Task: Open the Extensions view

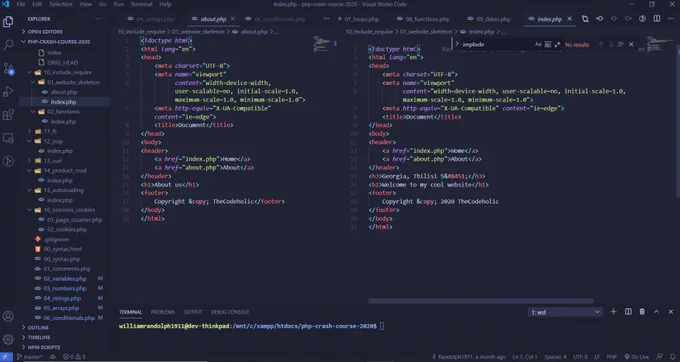Action: [8, 115]
